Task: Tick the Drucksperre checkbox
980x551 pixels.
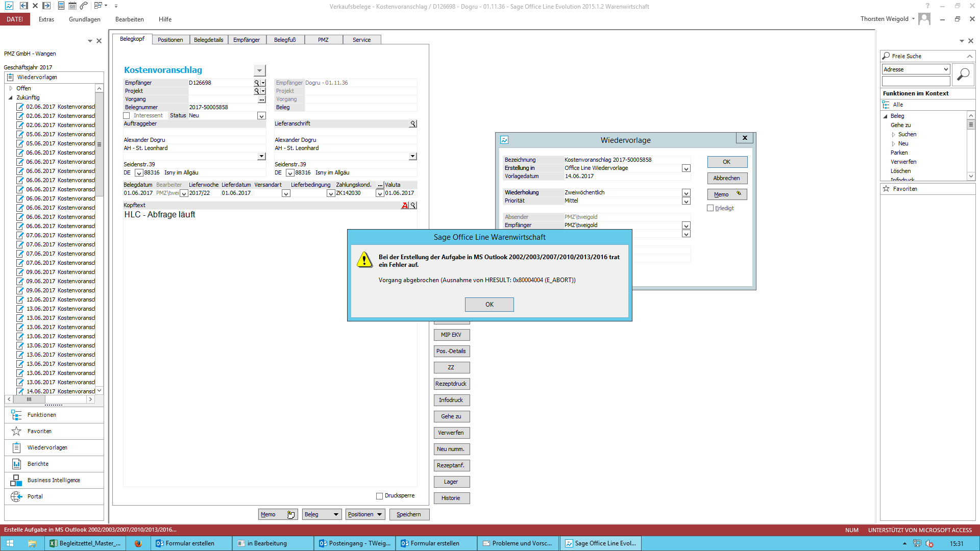Action: coord(379,496)
